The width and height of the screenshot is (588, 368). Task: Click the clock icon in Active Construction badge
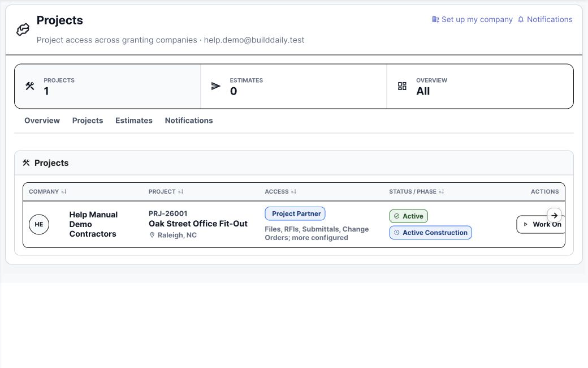coord(397,233)
